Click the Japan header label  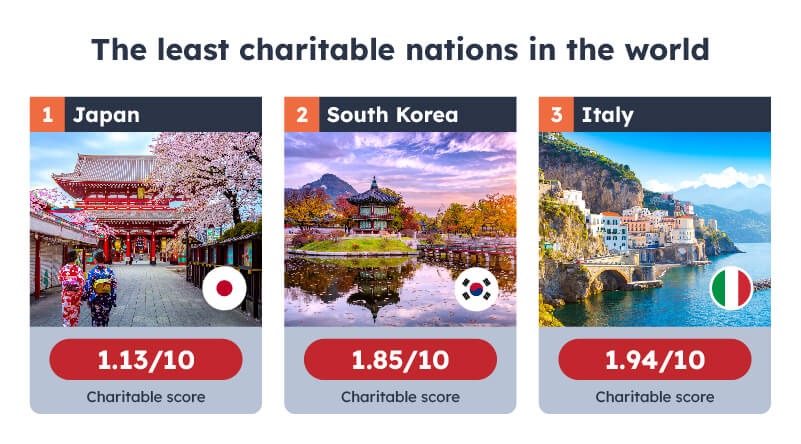(106, 115)
